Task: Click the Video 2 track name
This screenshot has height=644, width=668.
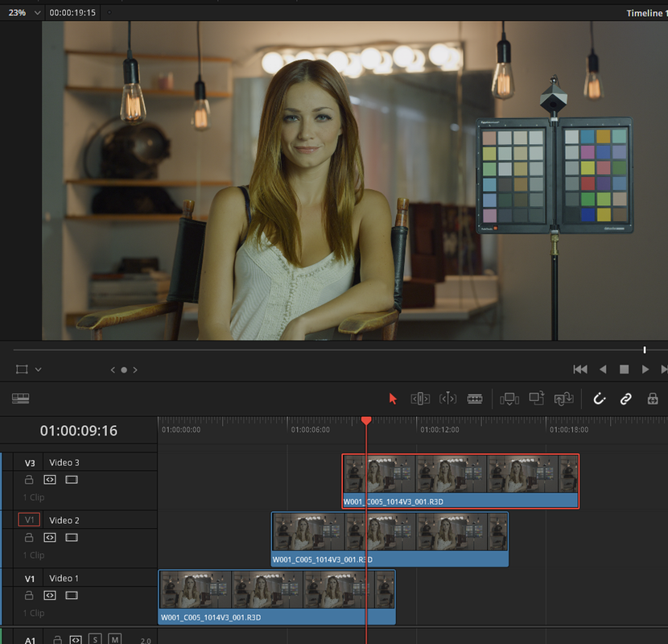Action: point(64,520)
